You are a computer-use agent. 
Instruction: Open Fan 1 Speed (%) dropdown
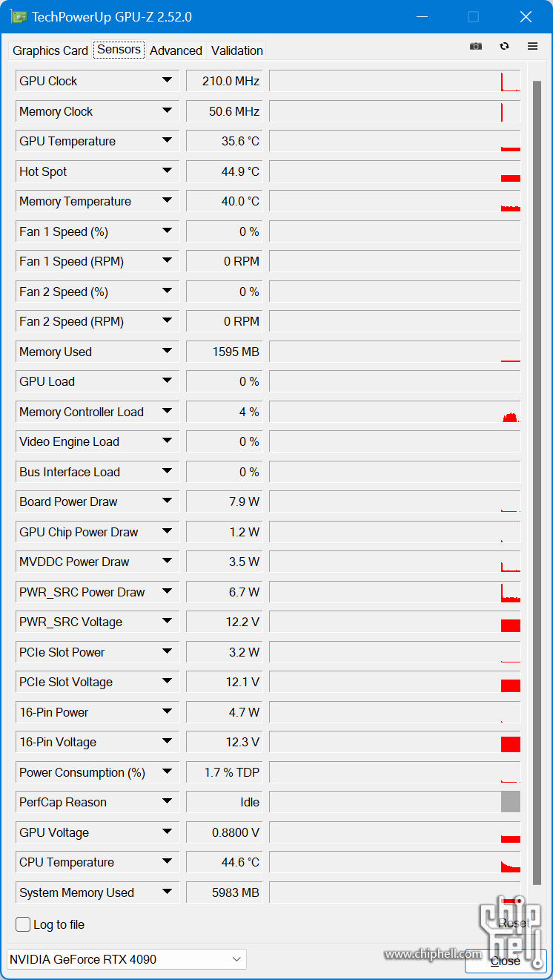[167, 231]
